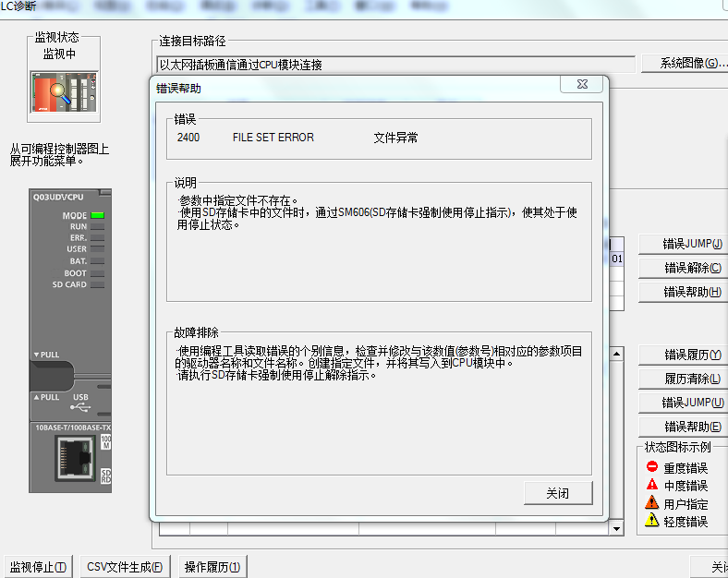
Task: Click the red major error (重度错误) icon
Action: [651, 467]
